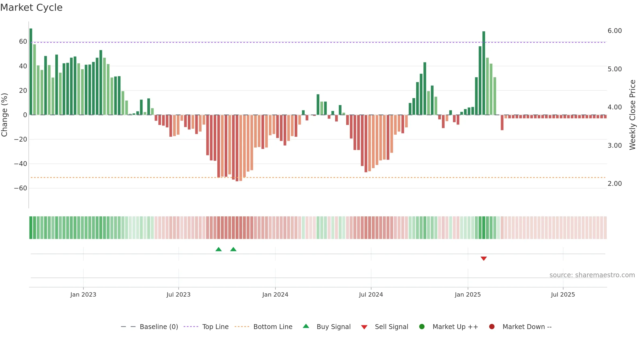This screenshot has height=362, width=644.
Task: Click the green Buy Signal triangle in legend
Action: click(306, 326)
